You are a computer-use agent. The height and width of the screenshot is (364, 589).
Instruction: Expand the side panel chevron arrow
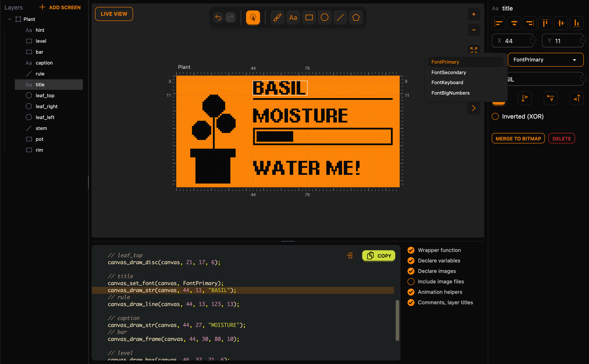click(474, 108)
